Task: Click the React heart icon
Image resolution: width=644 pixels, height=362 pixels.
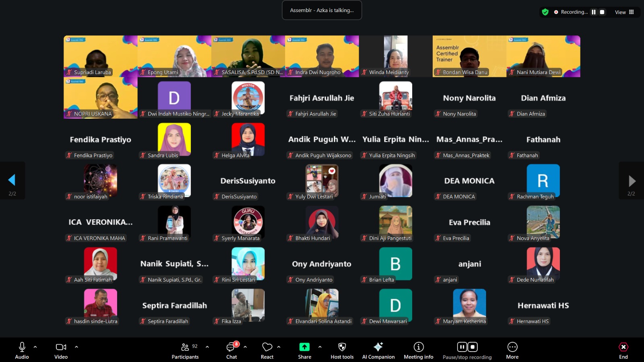Action: 267,347
